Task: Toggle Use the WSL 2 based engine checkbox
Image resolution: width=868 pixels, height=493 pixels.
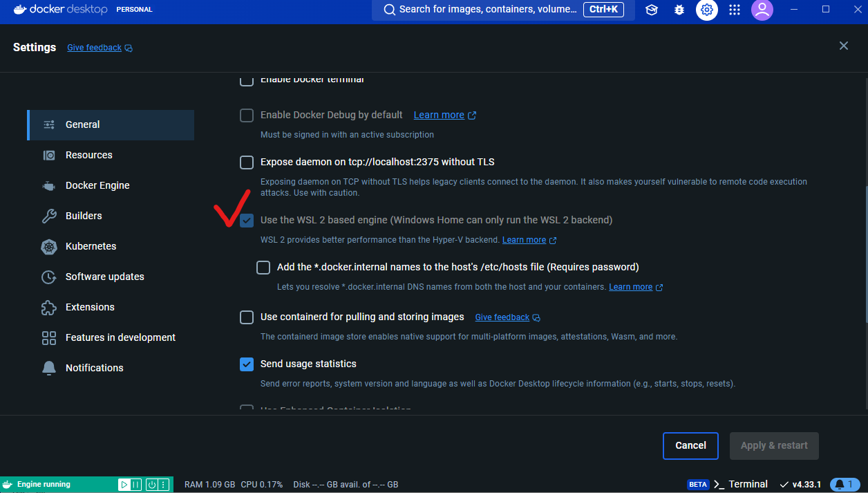Action: coord(247,221)
